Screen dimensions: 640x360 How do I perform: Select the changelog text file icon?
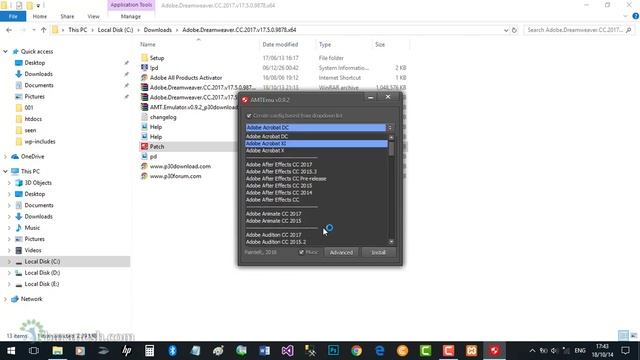(144, 117)
